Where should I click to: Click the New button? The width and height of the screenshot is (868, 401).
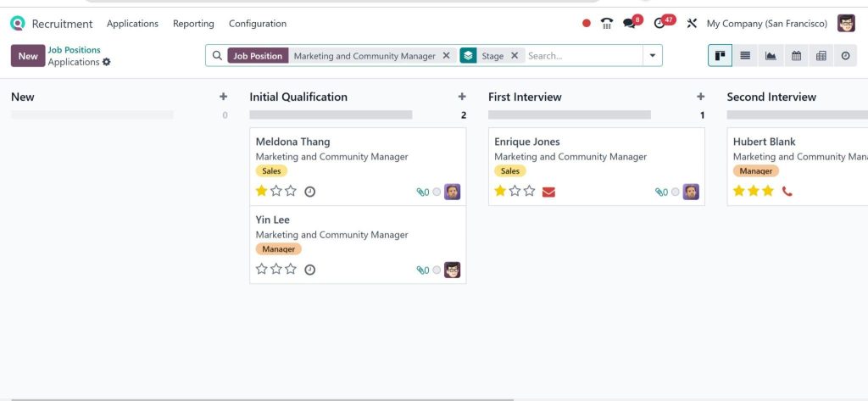tap(28, 55)
